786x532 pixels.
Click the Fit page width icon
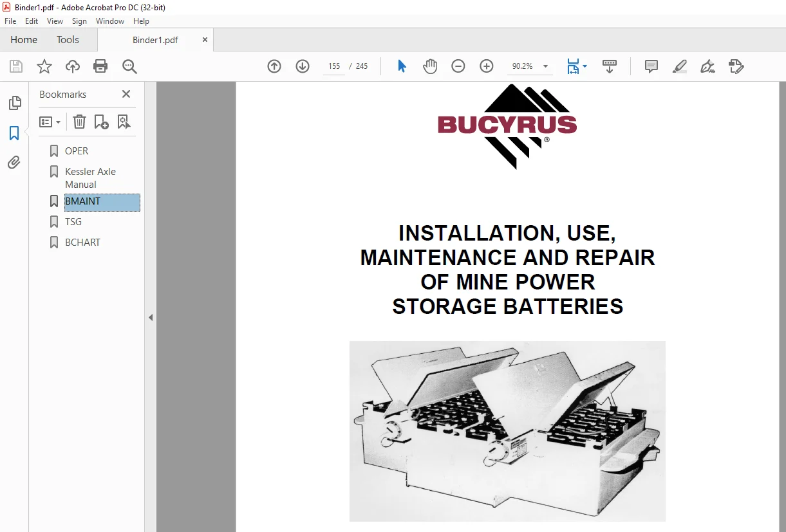573,66
